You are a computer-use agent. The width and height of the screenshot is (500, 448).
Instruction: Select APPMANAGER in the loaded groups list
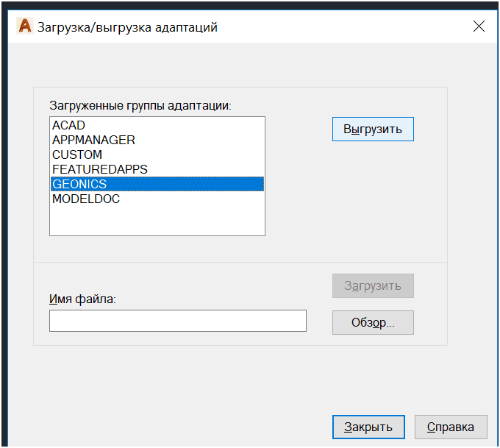coord(93,140)
